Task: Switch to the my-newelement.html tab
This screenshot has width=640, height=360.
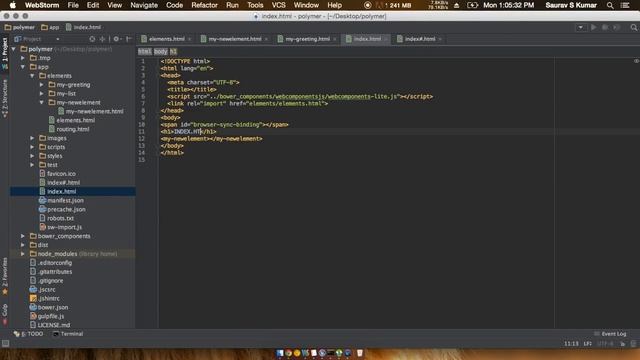Action: tap(235, 39)
